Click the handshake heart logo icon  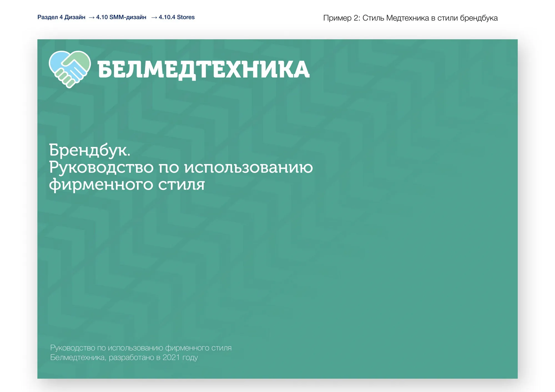point(70,69)
